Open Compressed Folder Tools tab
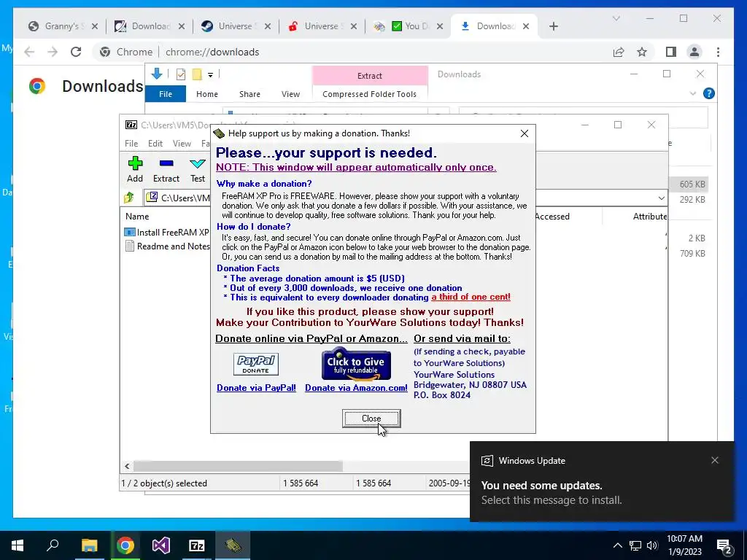This screenshot has height=560, width=747. pyautogui.click(x=369, y=94)
